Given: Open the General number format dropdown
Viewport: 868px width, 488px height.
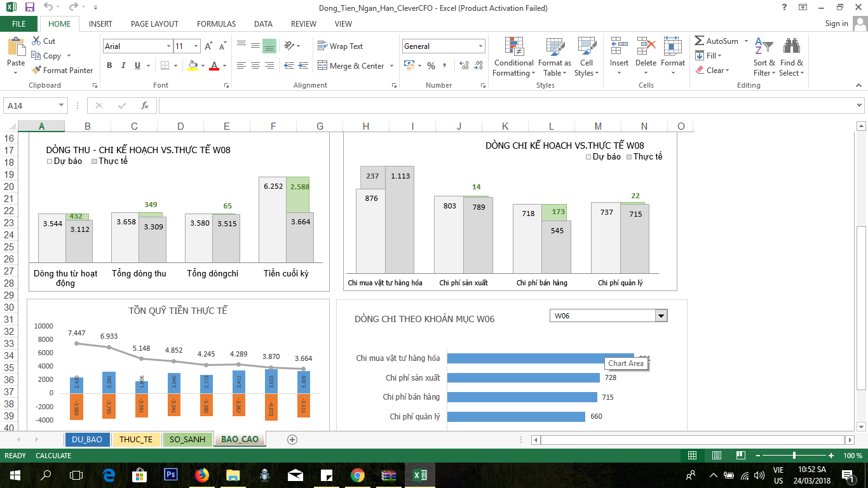Looking at the screenshot, I should point(480,46).
